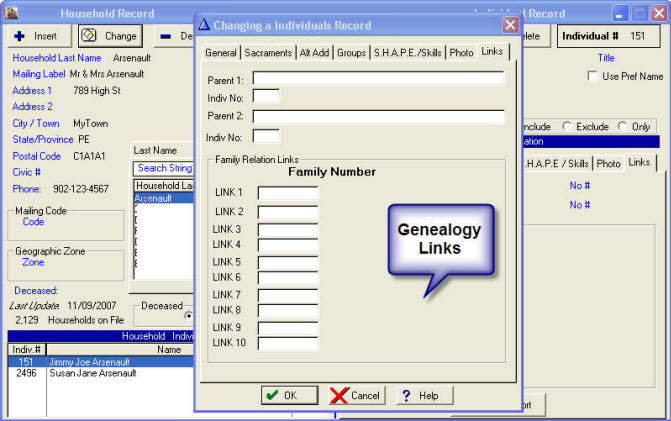
Task: Select the Deceased radio option
Action: pyautogui.click(x=188, y=316)
